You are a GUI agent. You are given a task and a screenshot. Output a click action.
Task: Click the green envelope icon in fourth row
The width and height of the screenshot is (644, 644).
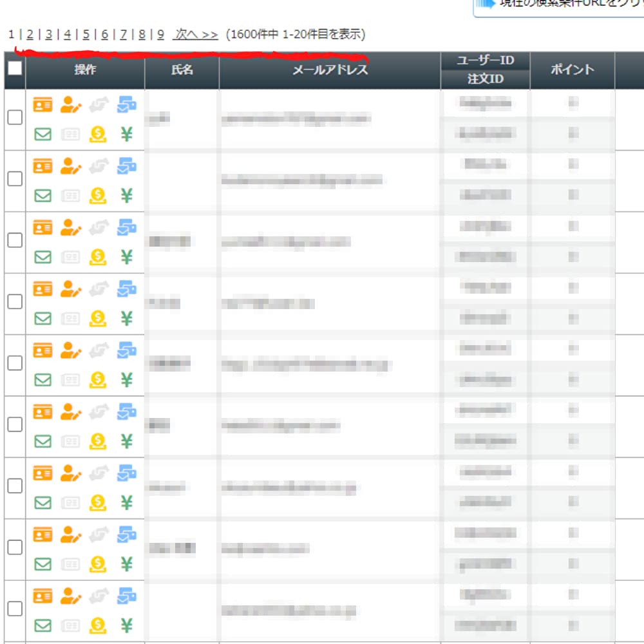[x=43, y=318]
